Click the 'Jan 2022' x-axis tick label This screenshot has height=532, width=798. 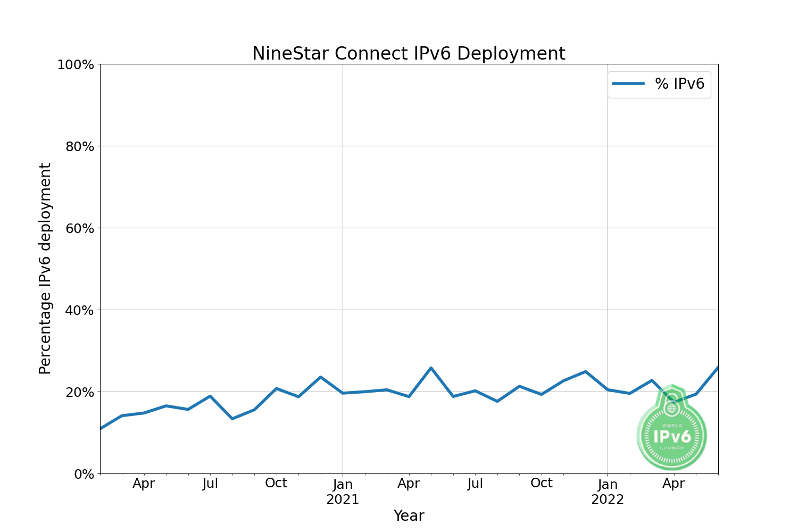coord(608,492)
